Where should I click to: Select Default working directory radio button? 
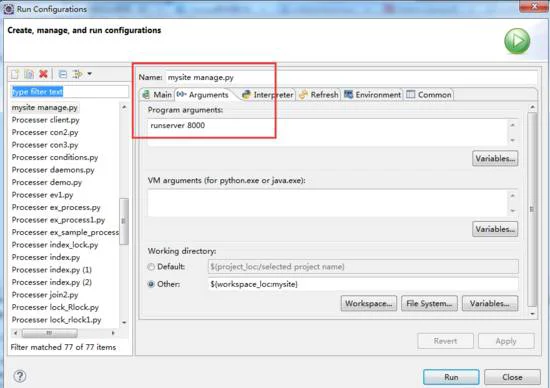tap(151, 267)
